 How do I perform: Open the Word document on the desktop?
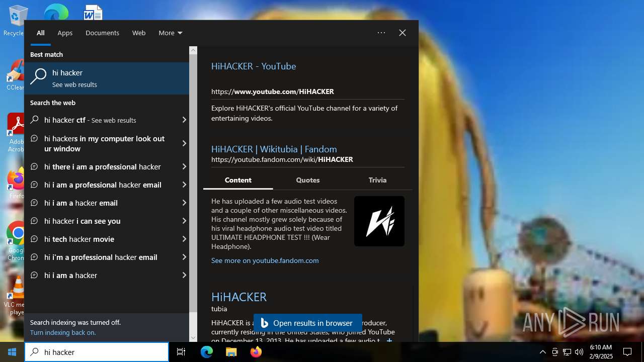pos(93,12)
